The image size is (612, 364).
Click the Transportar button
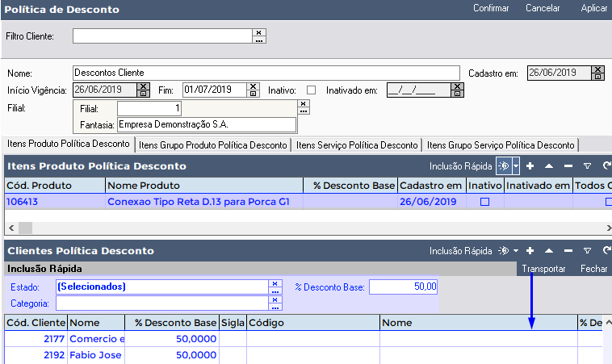(543, 269)
